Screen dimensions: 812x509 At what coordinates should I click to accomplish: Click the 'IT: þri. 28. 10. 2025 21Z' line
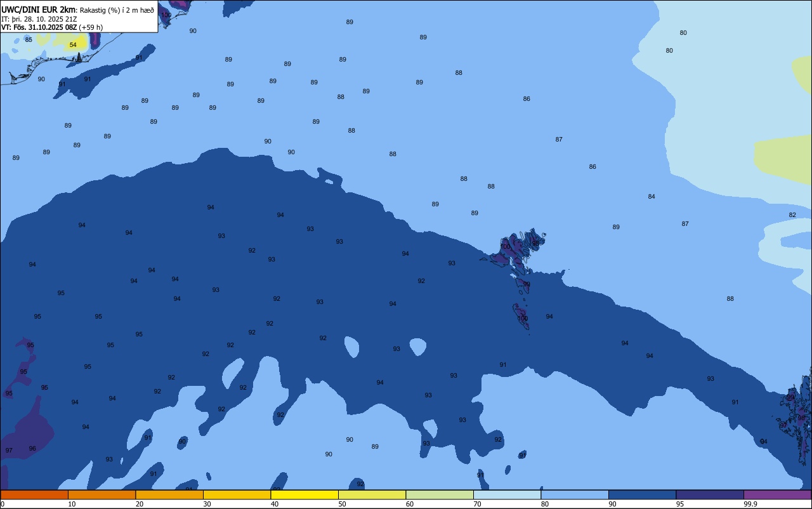click(x=39, y=19)
